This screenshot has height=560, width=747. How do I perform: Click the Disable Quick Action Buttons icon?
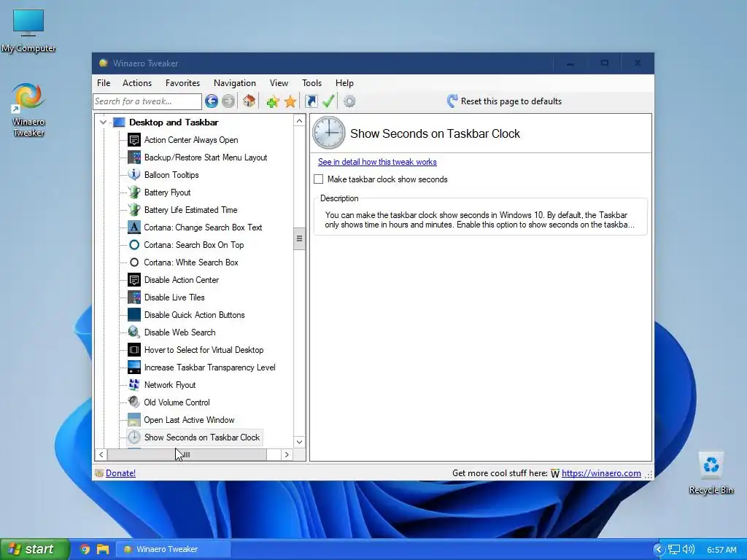click(134, 315)
